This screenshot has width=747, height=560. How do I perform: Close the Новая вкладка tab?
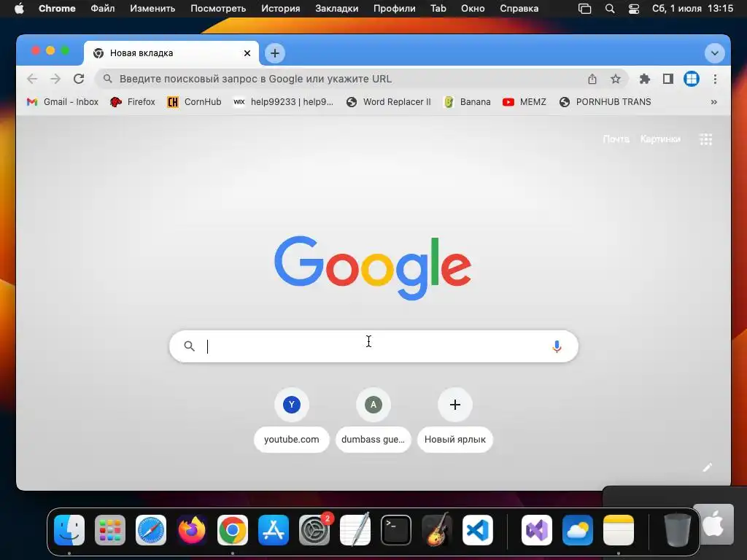coord(247,53)
